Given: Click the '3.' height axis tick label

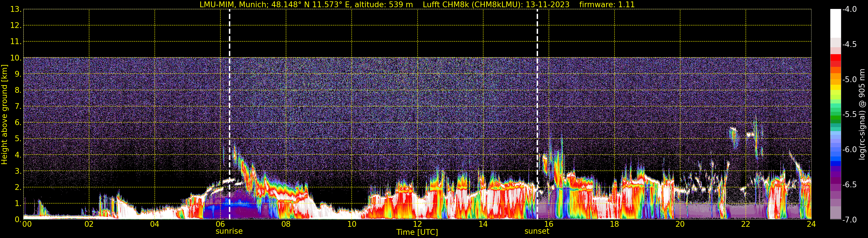Looking at the screenshot, I should click(x=18, y=171).
